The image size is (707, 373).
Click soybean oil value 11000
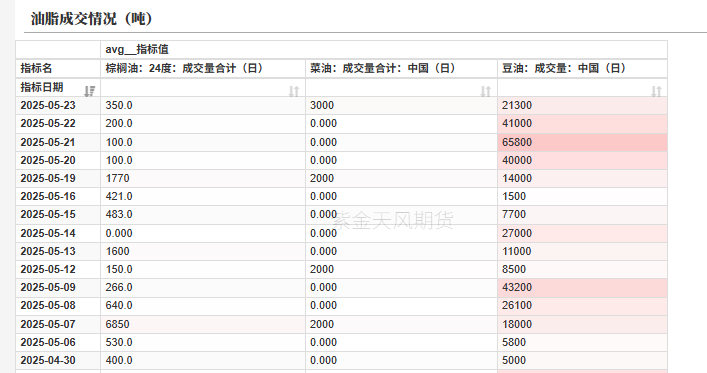pos(517,252)
